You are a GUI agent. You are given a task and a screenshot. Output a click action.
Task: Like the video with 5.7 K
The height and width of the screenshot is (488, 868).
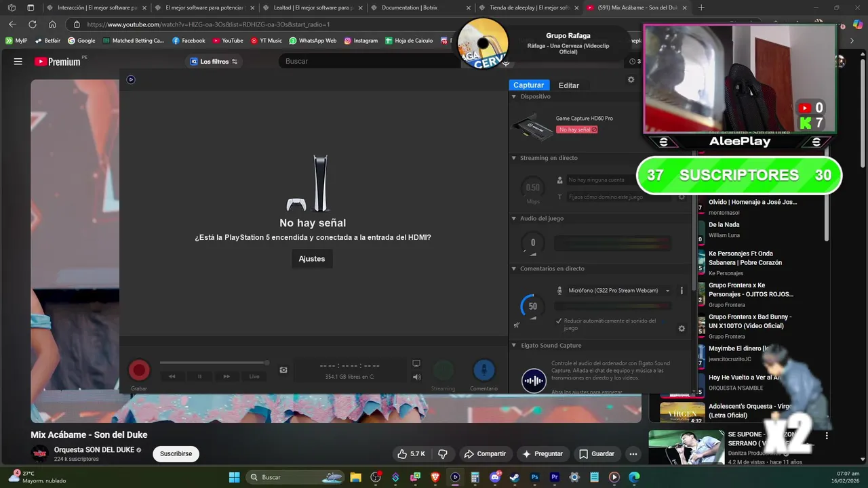(x=412, y=453)
